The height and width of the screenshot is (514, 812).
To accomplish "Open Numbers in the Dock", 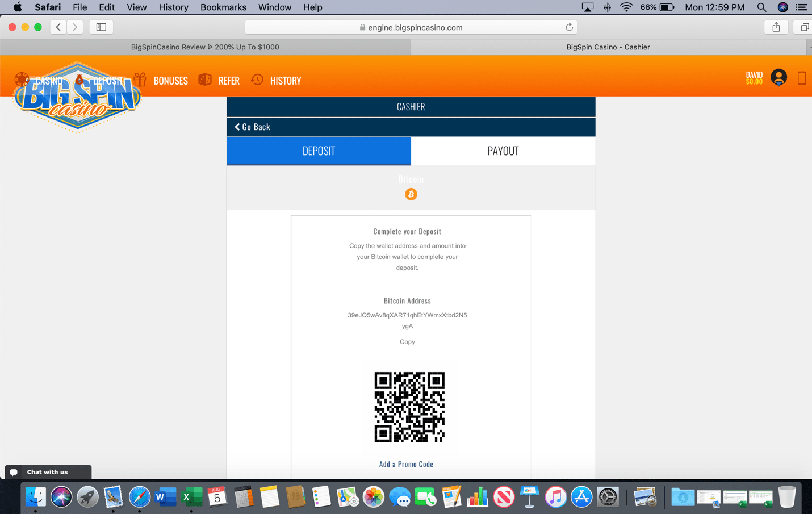I will point(478,497).
